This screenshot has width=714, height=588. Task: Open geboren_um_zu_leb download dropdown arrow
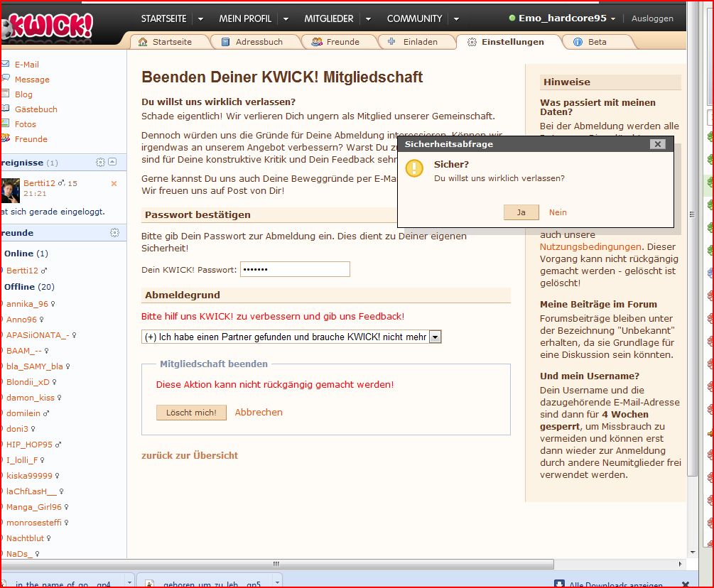pyautogui.click(x=277, y=582)
